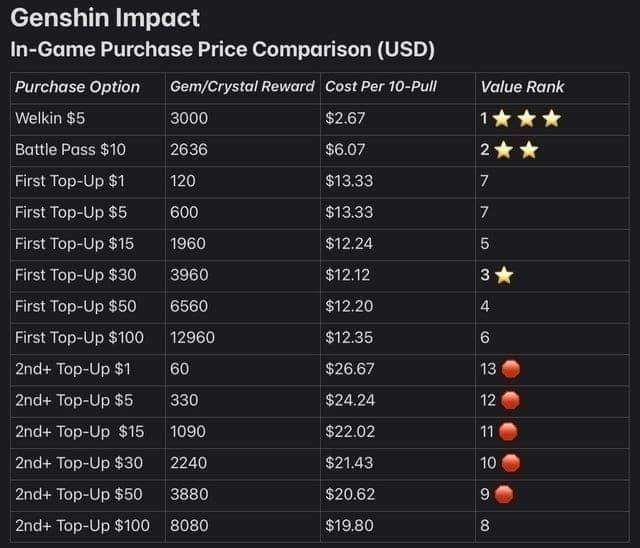Click the Cost Per 10-Pull column header
The height and width of the screenshot is (548, 640).
click(381, 87)
